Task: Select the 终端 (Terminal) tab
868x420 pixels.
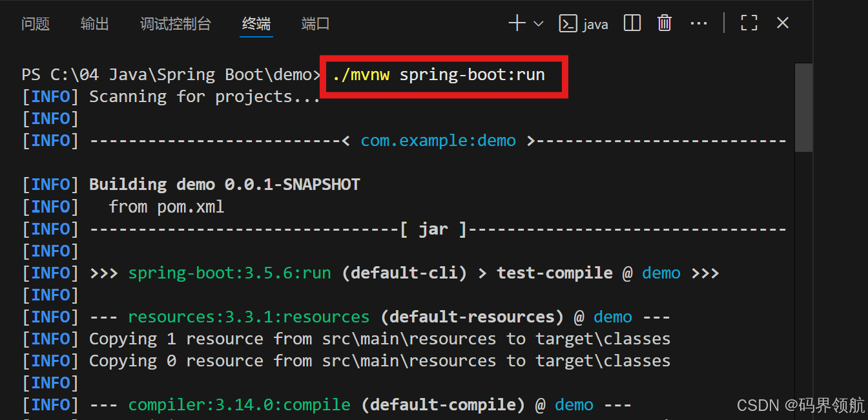Action: pos(256,24)
